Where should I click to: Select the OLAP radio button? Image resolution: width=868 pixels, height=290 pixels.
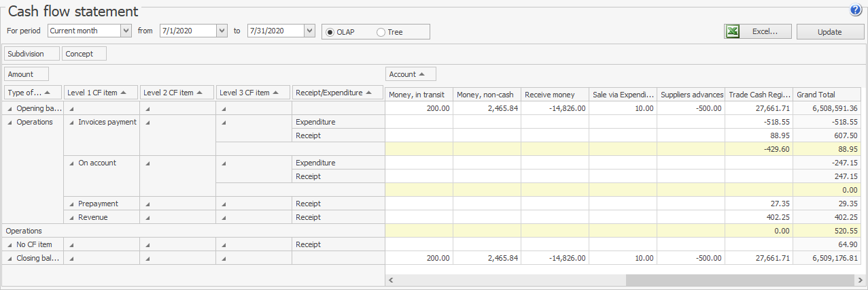(x=331, y=32)
